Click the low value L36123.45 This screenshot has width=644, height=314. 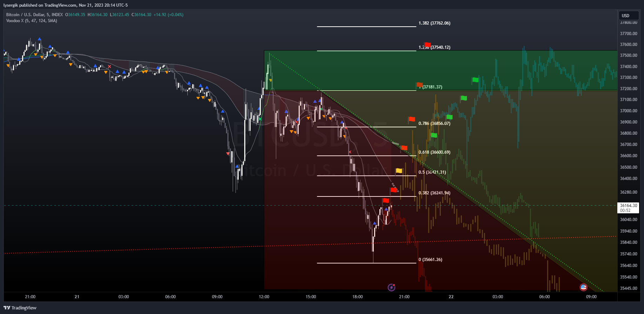point(119,15)
